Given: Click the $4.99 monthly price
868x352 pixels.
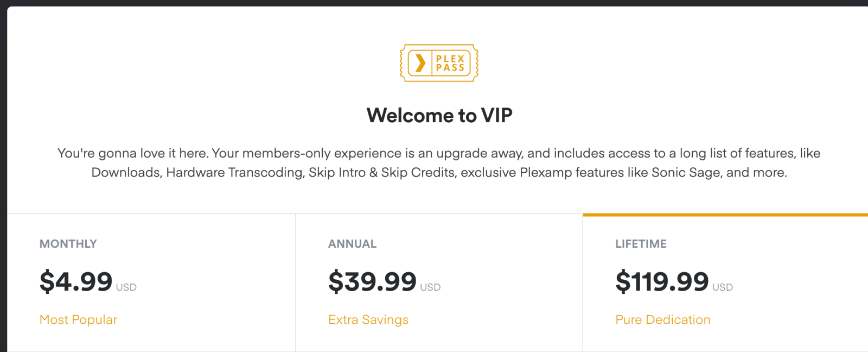Looking at the screenshot, I should 76,281.
